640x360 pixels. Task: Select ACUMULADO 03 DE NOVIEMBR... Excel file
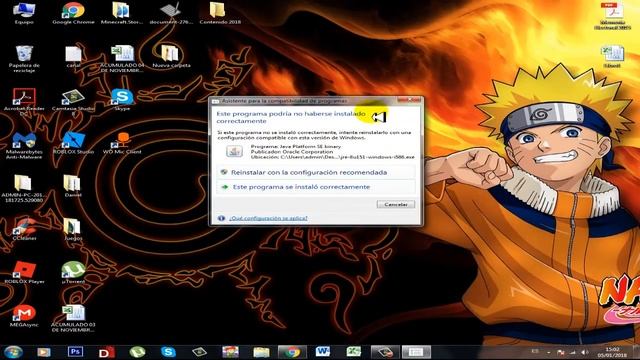point(73,318)
